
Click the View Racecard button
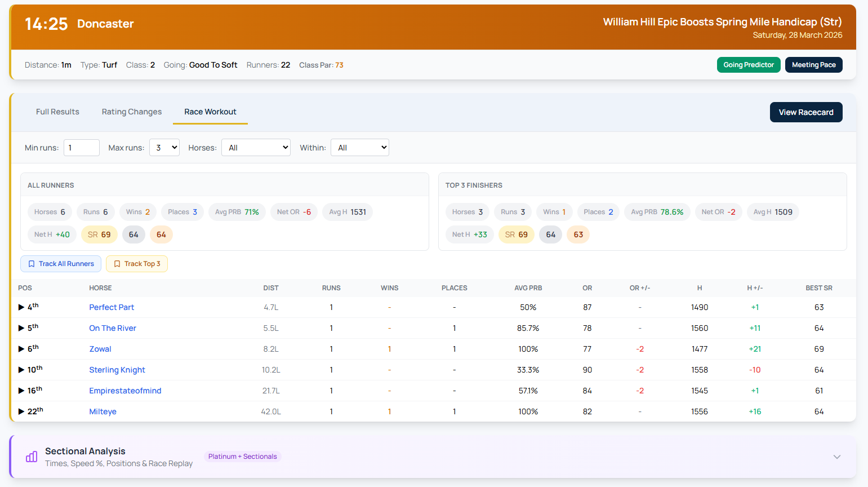click(x=806, y=112)
